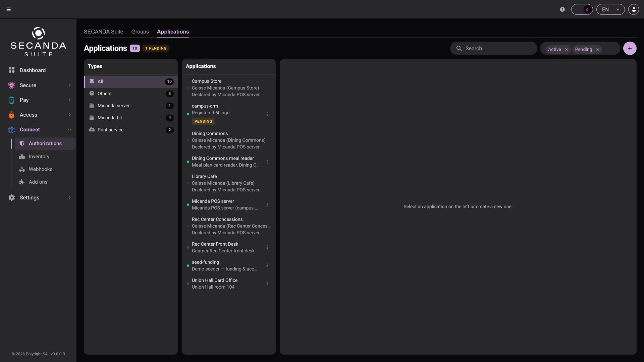The width and height of the screenshot is (644, 362).
Task: Open the campus-crm three-dot options menu
Action: (x=267, y=114)
